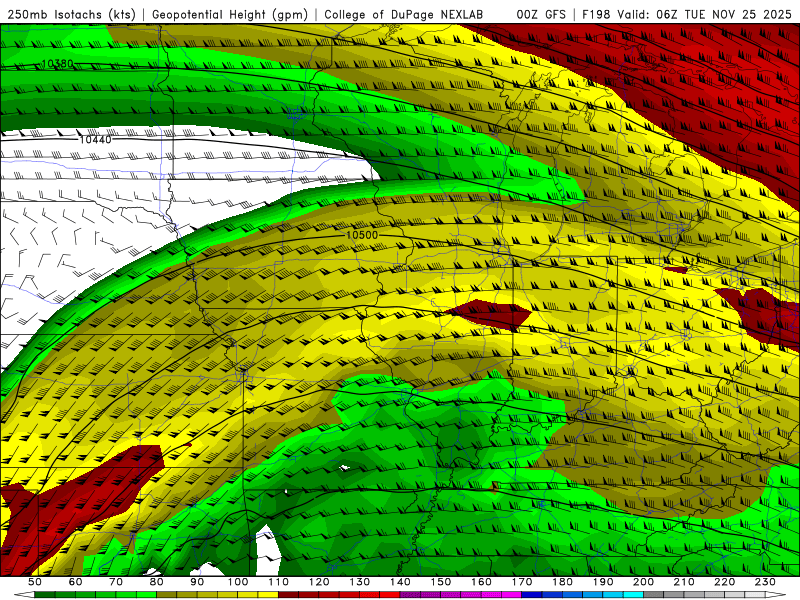
Task: Click the 160 knot colorbar label
Action: (x=481, y=582)
